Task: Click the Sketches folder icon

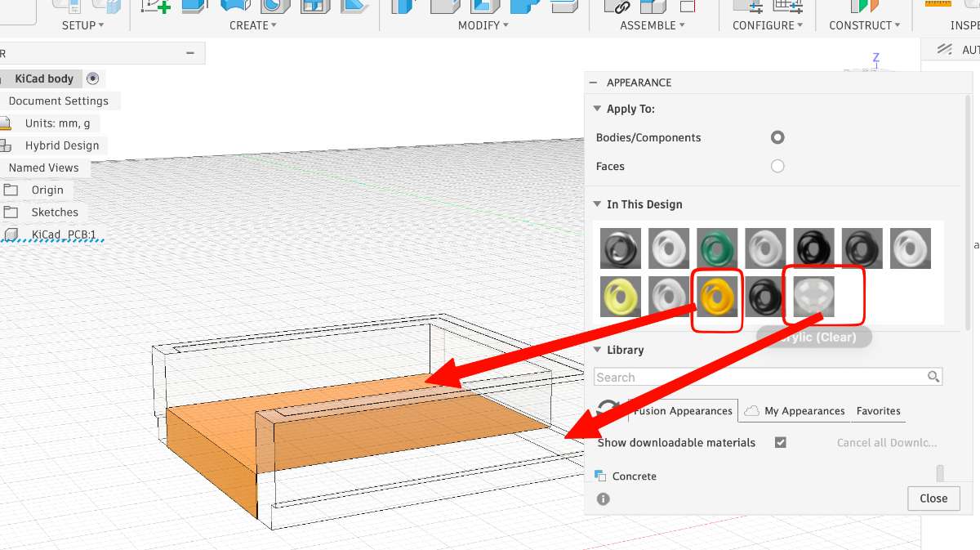Action: 11,212
